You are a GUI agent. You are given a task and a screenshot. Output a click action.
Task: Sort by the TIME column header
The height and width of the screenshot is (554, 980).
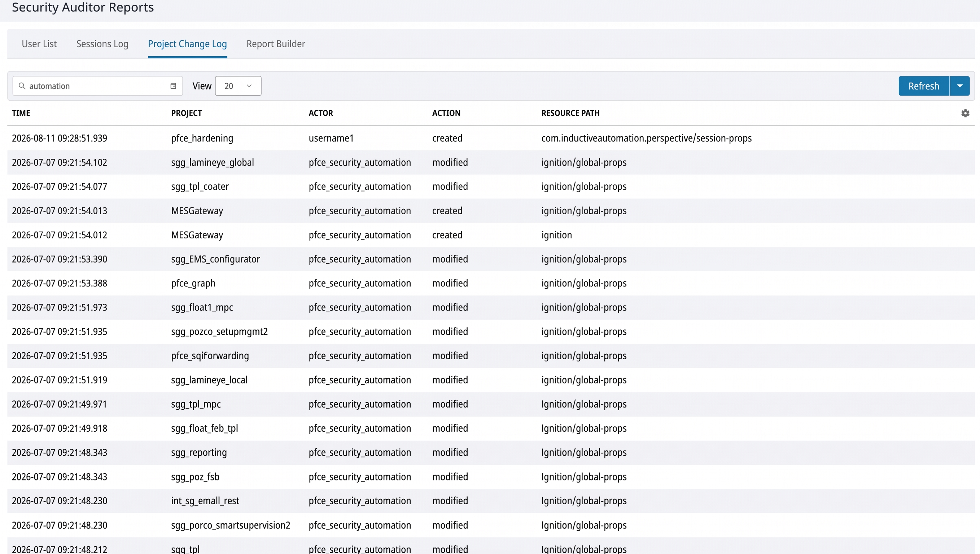21,113
